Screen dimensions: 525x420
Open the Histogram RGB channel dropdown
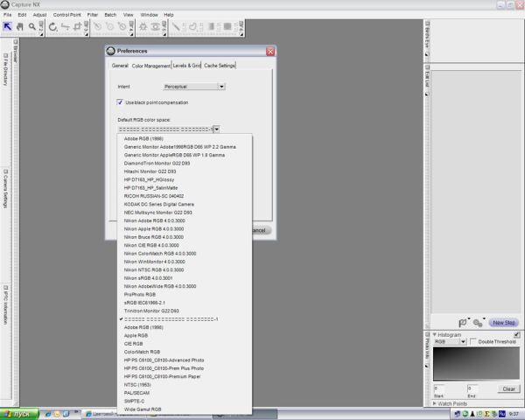pos(450,341)
